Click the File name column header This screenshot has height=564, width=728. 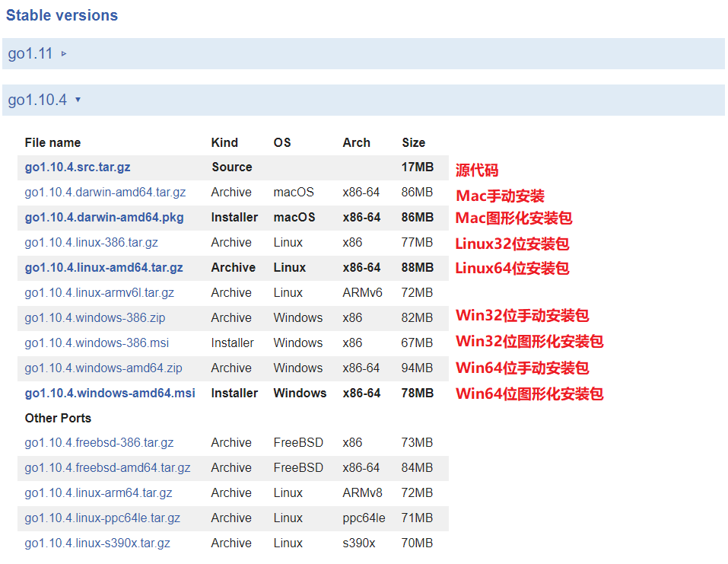(53, 142)
